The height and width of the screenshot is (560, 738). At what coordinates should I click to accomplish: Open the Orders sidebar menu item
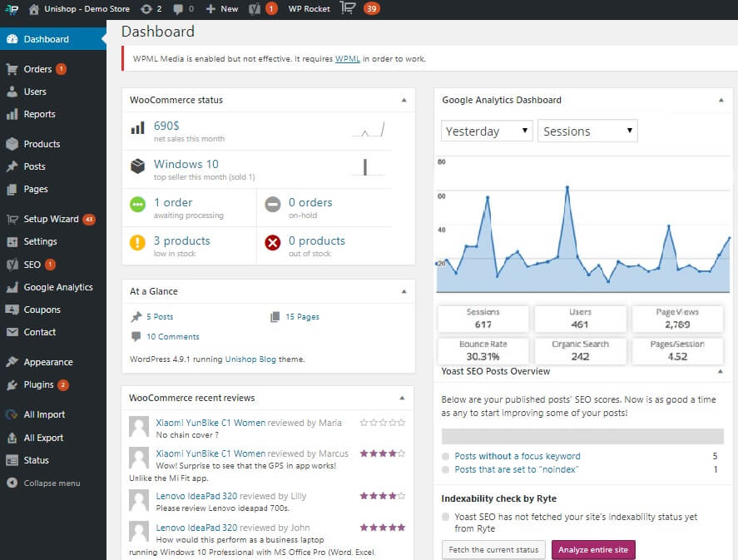[x=37, y=69]
